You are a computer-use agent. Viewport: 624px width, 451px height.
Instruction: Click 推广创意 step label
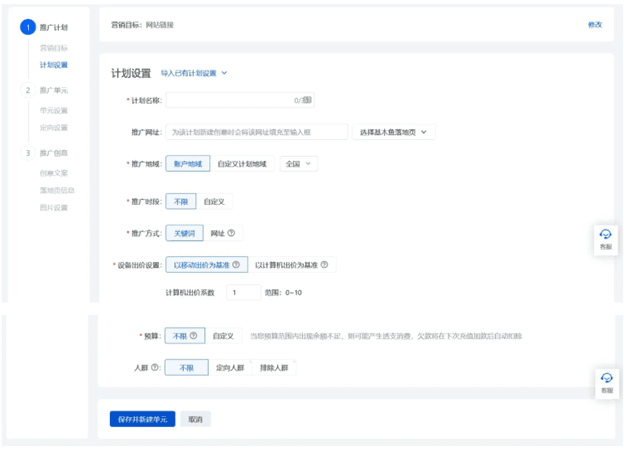click(x=54, y=153)
